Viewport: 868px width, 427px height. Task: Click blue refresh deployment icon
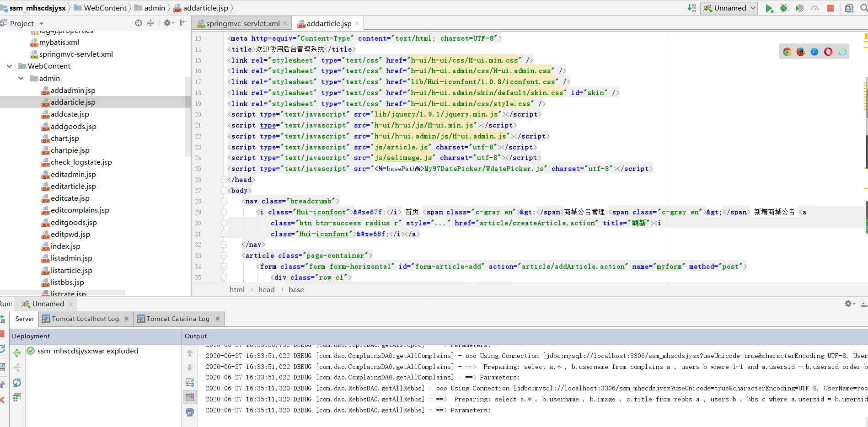[x=17, y=383]
